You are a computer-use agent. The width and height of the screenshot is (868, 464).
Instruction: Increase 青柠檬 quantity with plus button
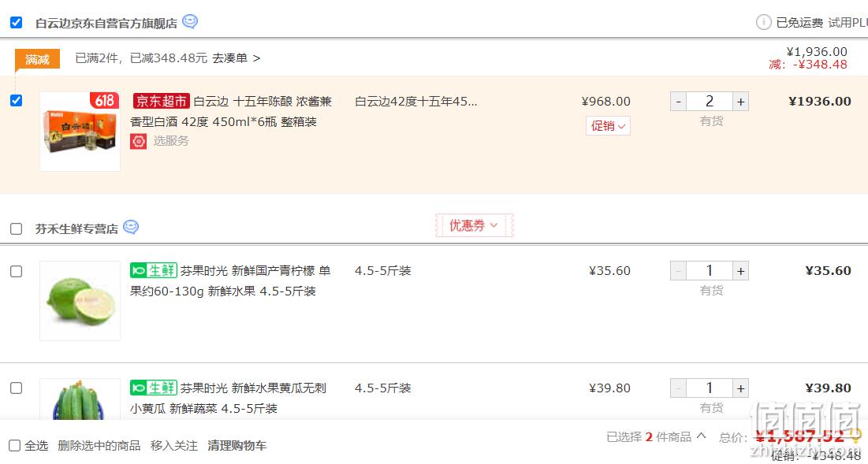pos(741,271)
